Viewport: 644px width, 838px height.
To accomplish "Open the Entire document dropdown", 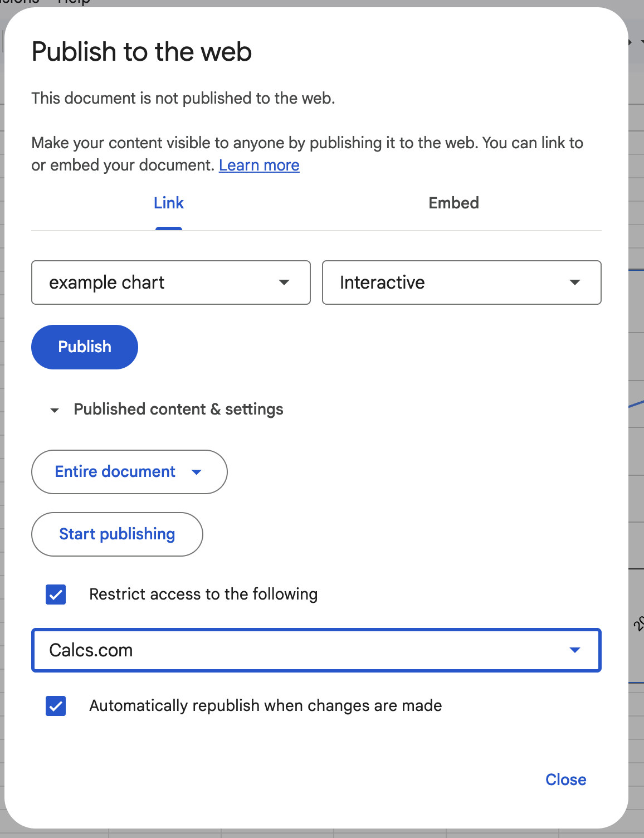I will (129, 472).
